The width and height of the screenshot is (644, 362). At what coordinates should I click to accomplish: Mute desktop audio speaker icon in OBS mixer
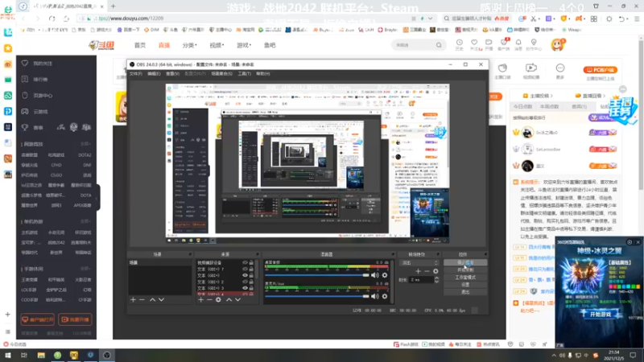pos(375,275)
